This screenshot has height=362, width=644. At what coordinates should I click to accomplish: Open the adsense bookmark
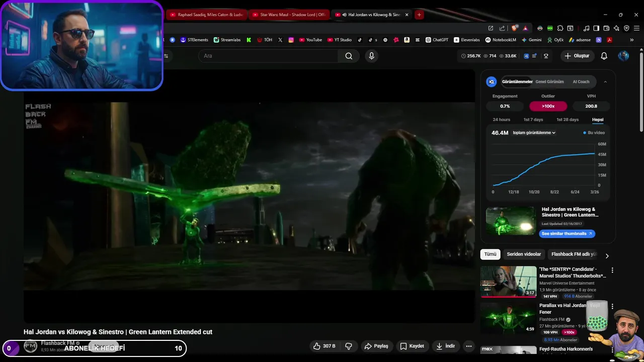pyautogui.click(x=580, y=40)
